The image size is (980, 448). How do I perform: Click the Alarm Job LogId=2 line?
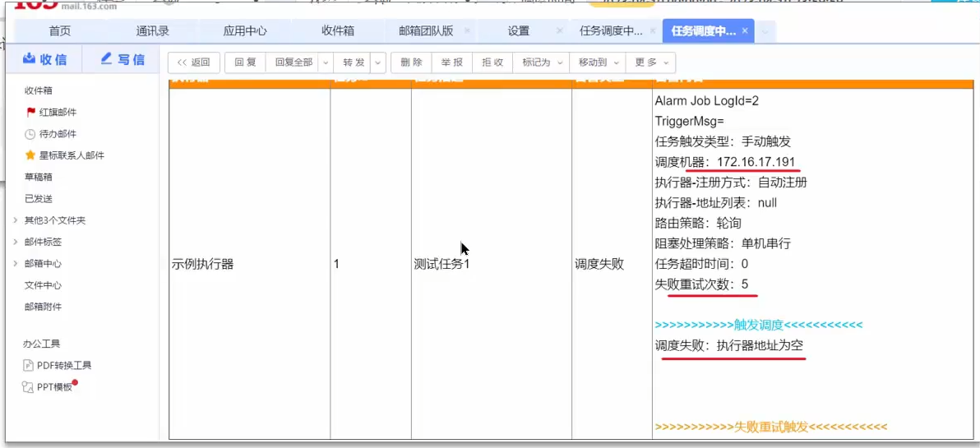706,101
